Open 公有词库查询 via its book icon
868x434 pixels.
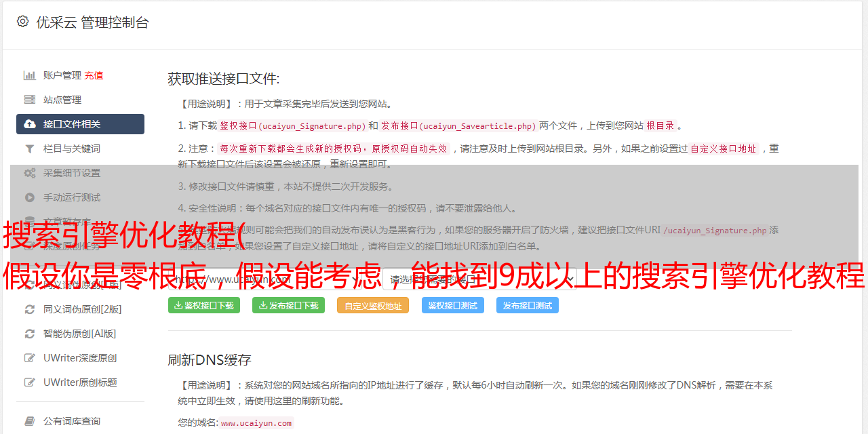click(x=30, y=421)
